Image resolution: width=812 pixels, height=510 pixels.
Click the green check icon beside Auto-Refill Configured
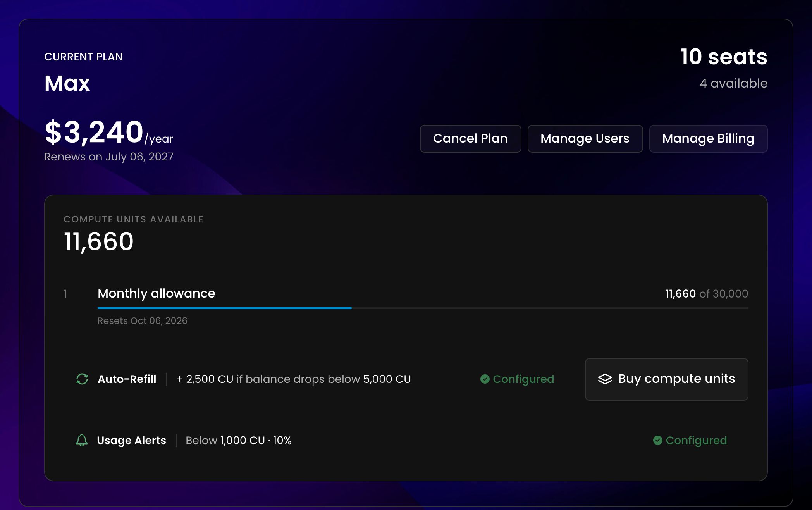tap(485, 379)
